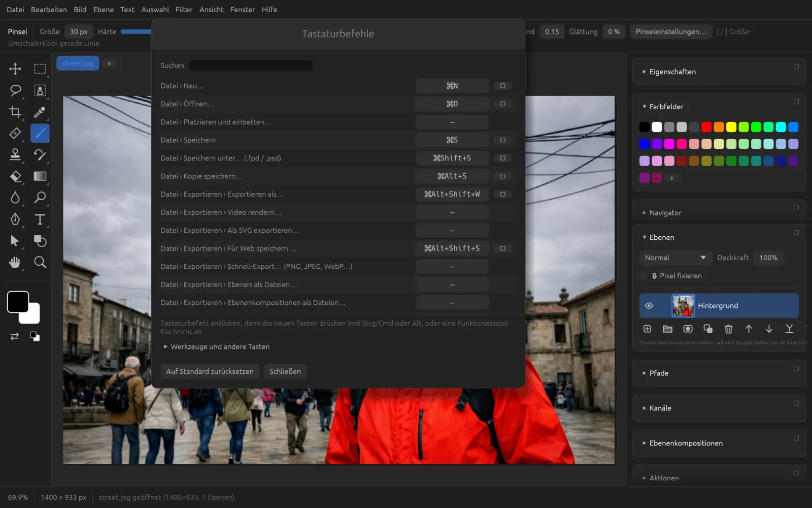Click the ⌘N shortcut field for Datei › Neu…
The height and width of the screenshot is (508, 812).
coord(452,86)
